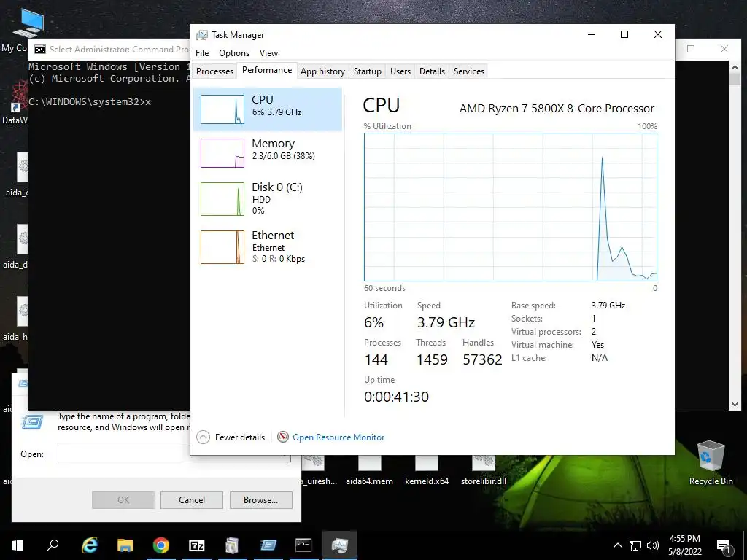The height and width of the screenshot is (560, 747).
Task: Click the clock showing 4:55 PM
Action: (x=684, y=539)
